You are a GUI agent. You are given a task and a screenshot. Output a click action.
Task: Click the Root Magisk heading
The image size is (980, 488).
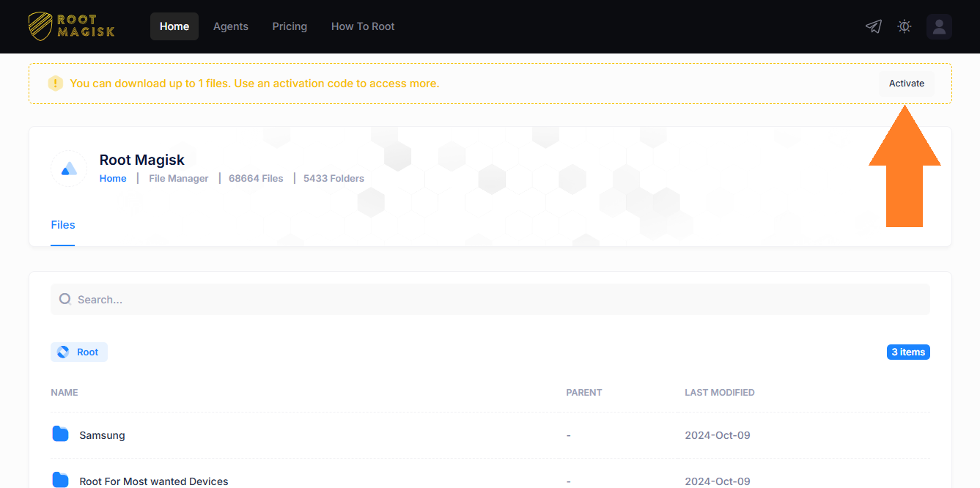(142, 160)
